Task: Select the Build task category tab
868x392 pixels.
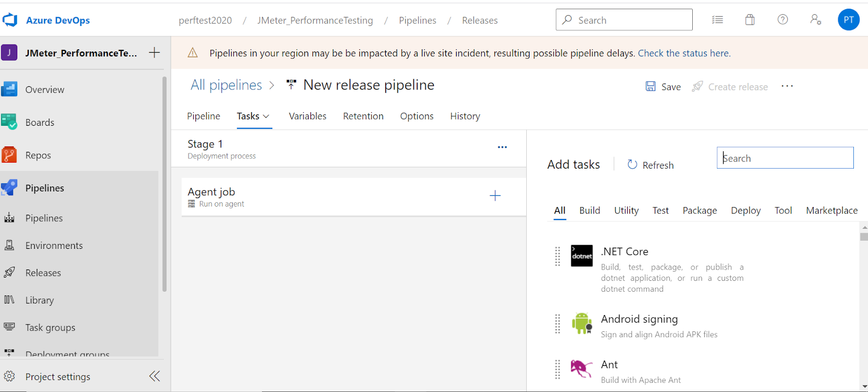Action: coord(590,210)
